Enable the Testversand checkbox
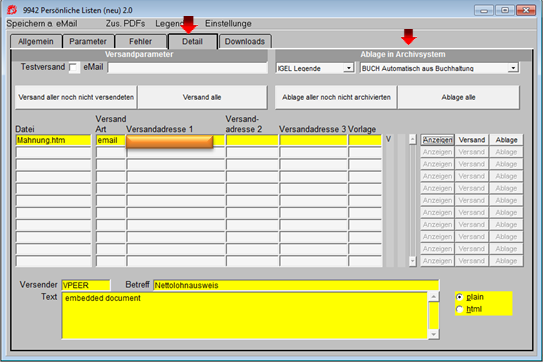Viewport: 543px width, 363px height. pyautogui.click(x=73, y=68)
